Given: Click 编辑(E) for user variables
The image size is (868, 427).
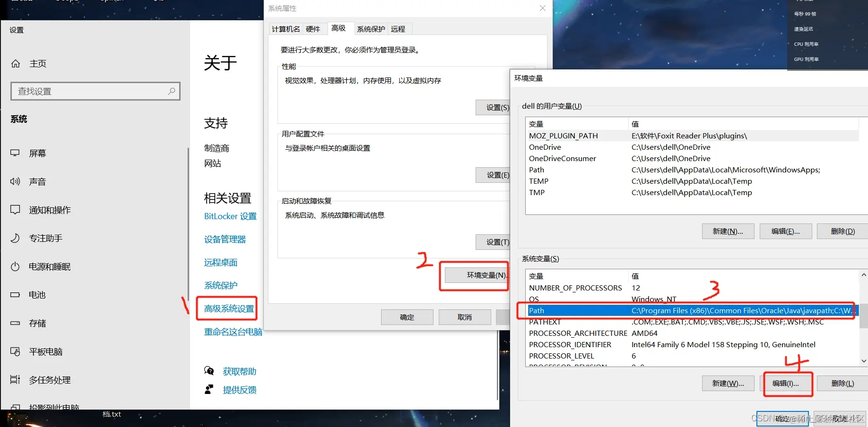Looking at the screenshot, I should pos(786,231).
